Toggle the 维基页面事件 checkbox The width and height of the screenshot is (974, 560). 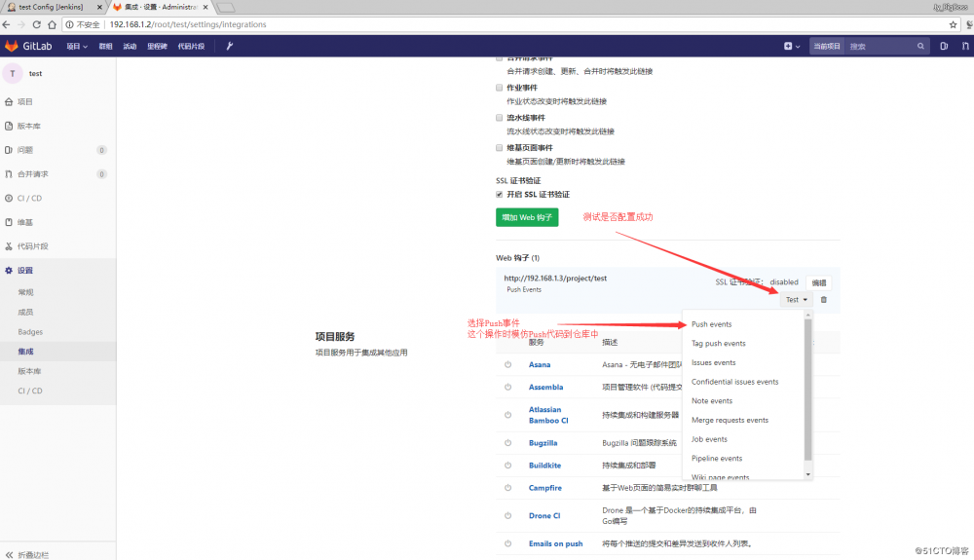[x=500, y=148]
